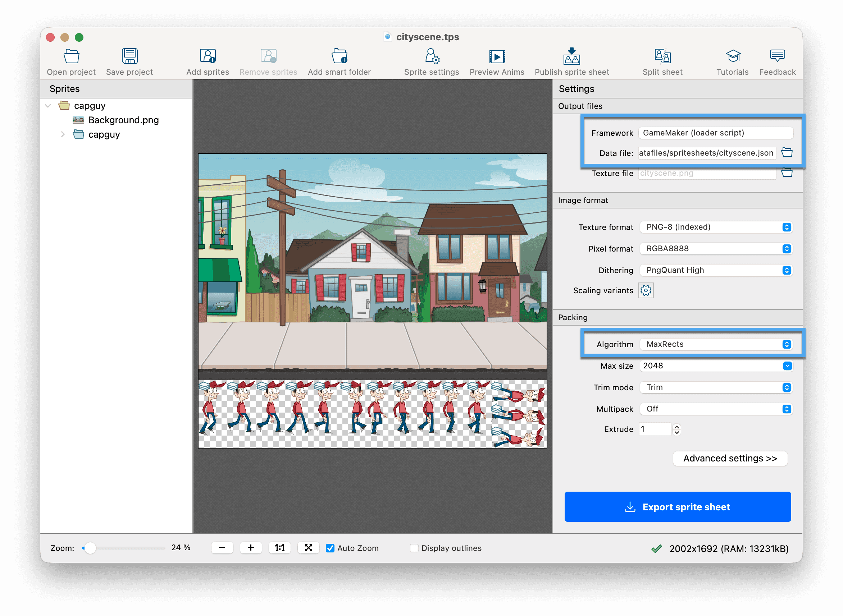The height and width of the screenshot is (616, 843).
Task: Open the Dithering dropdown
Action: pos(716,270)
